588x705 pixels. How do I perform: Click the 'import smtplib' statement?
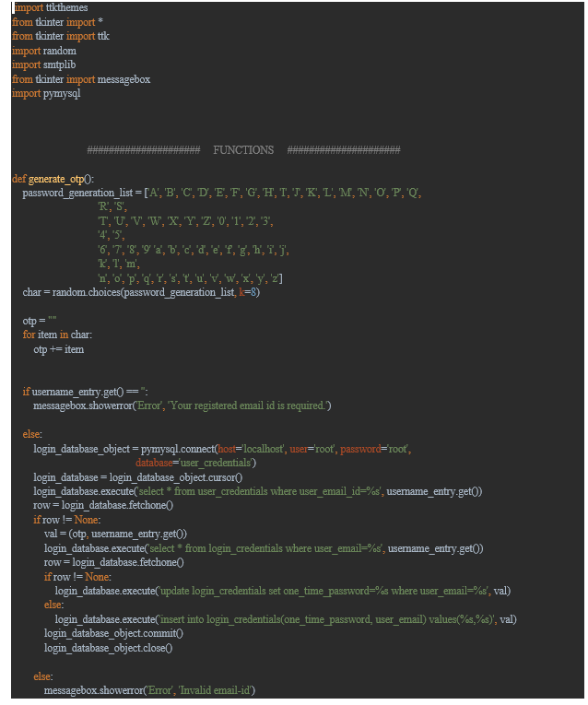pyautogui.click(x=43, y=65)
